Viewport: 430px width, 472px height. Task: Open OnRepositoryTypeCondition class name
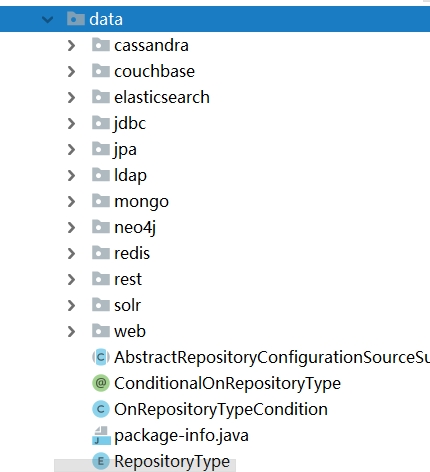[221, 410]
